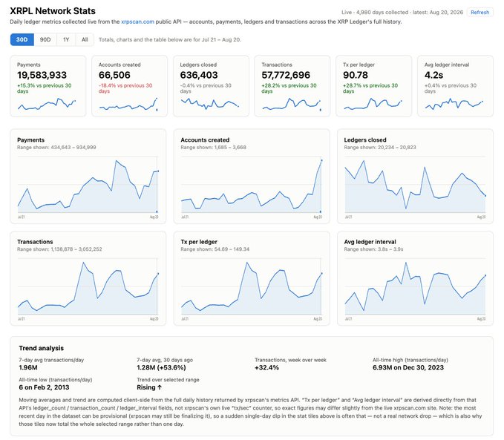Screen dimensions: 504x440
Task: Switch to the 1Y range tab
Action: click(66, 39)
